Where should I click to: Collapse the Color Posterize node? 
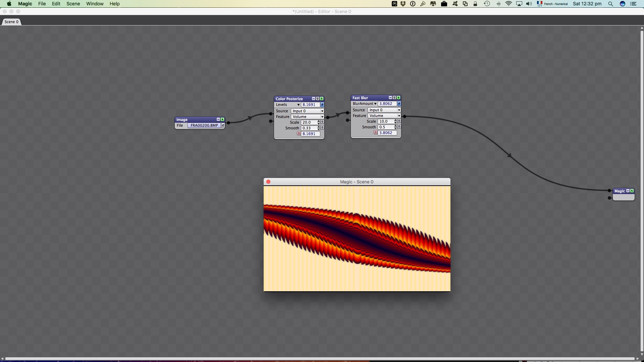pos(313,99)
